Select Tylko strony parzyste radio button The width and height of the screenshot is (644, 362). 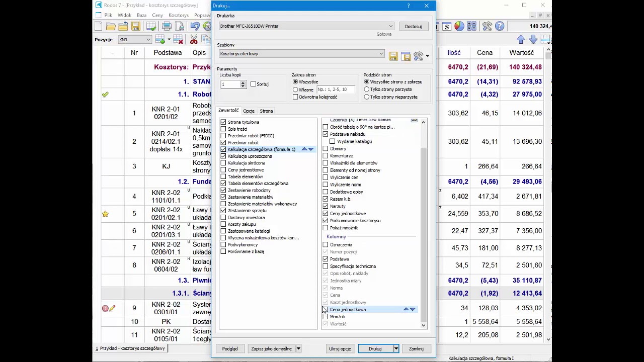[367, 89]
